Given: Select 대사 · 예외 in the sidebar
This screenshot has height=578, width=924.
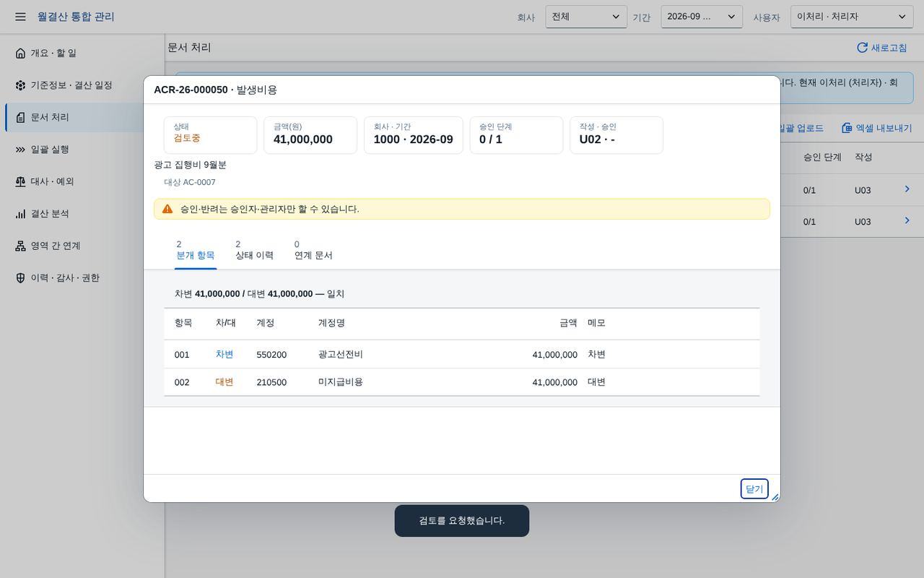Looking at the screenshot, I should [82, 181].
